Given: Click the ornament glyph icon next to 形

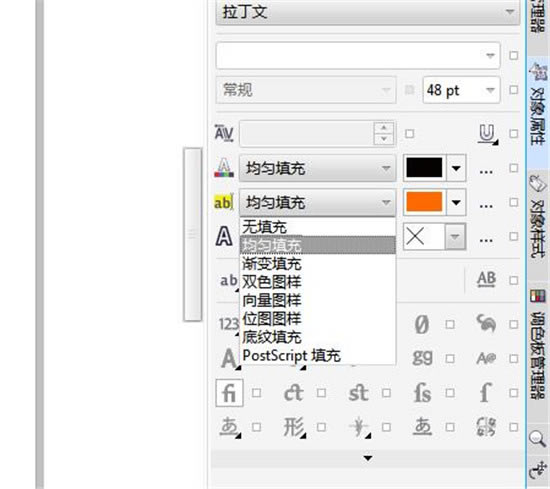Looking at the screenshot, I should 359,427.
